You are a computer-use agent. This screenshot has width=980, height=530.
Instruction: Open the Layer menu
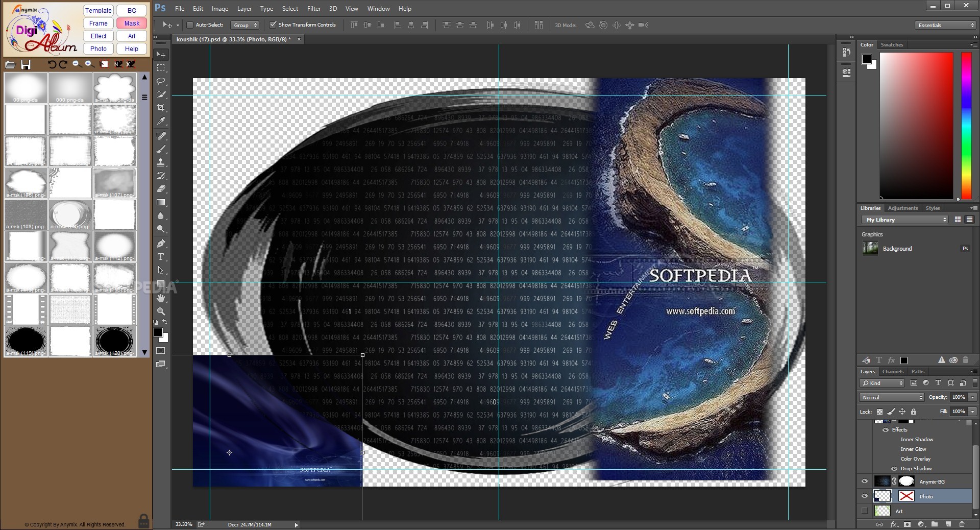[x=244, y=9]
